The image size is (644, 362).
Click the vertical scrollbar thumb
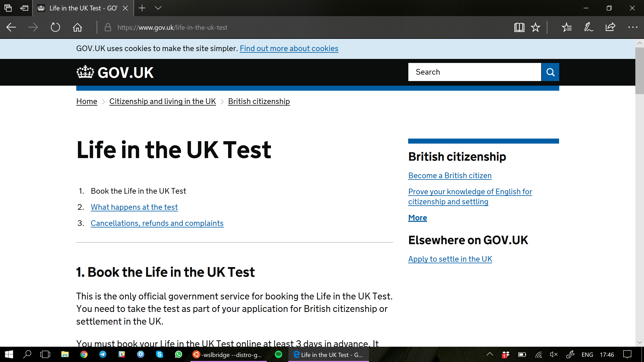click(640, 71)
